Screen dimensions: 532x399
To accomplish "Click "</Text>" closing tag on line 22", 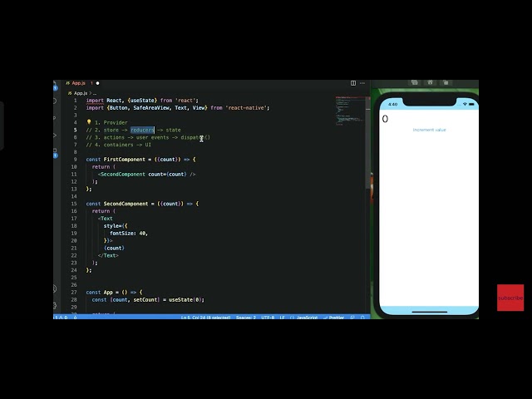I will click(108, 255).
